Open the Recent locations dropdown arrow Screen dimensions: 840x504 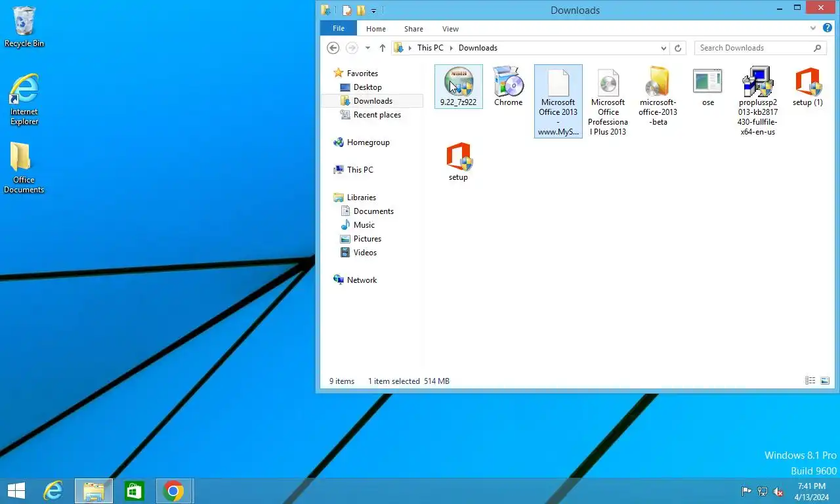(x=367, y=48)
